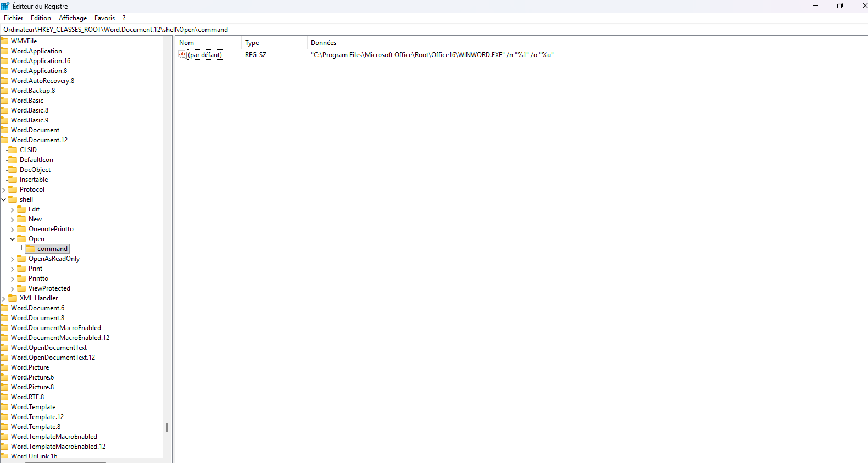The height and width of the screenshot is (463, 868).
Task: Click the CLSID folder icon
Action: pos(13,150)
